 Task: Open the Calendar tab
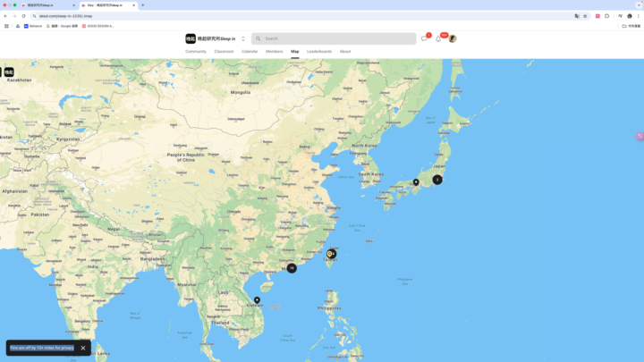pos(250,51)
